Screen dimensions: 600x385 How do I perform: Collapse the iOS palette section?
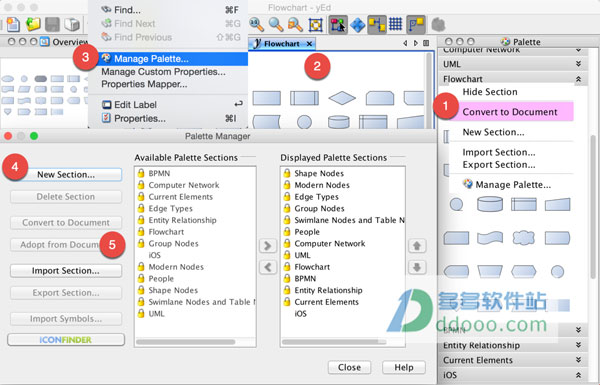579,375
